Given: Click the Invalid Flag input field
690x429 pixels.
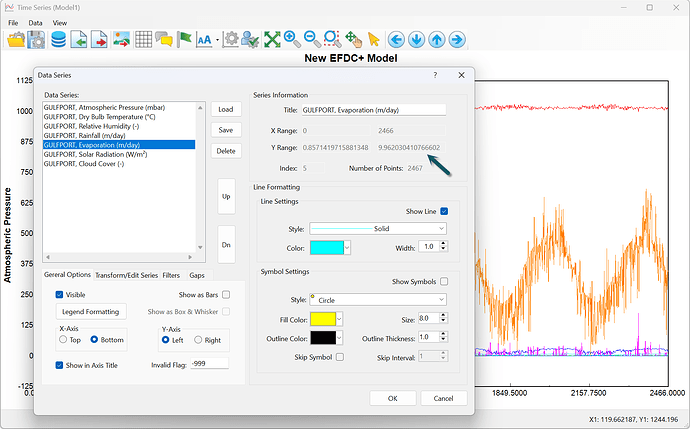Looking at the screenshot, I should point(209,363).
